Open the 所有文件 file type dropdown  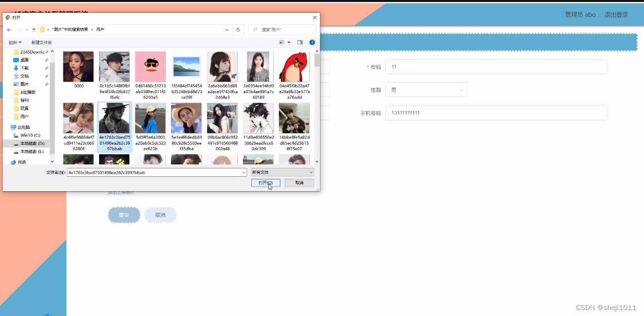(281, 172)
